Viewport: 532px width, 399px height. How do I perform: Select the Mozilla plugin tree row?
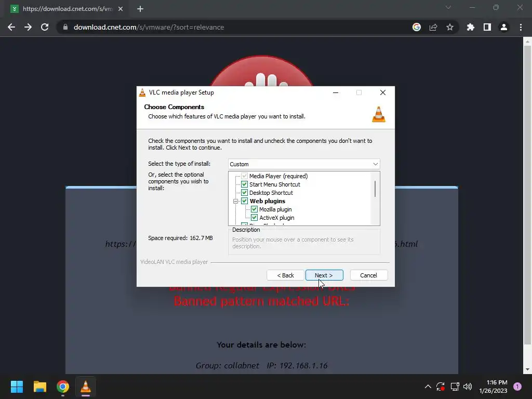tap(275, 209)
